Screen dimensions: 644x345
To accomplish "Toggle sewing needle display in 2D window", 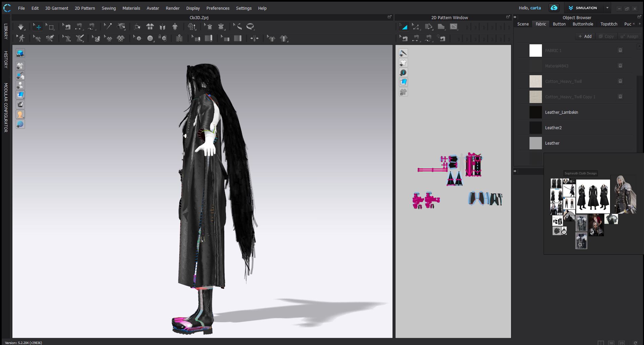I will point(403,53).
